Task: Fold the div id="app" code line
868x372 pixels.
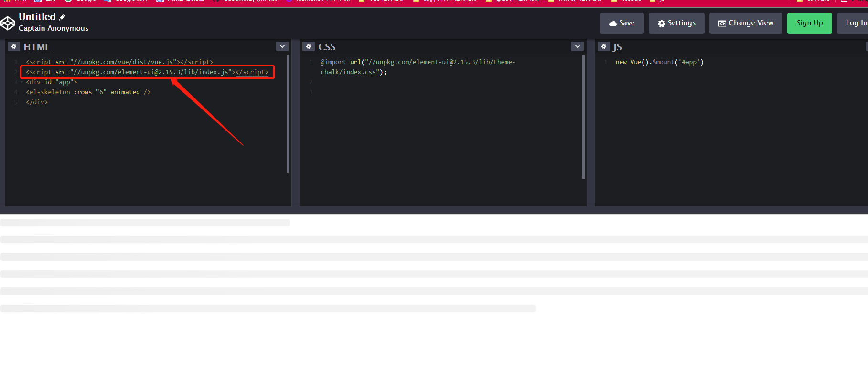Action: [x=22, y=82]
